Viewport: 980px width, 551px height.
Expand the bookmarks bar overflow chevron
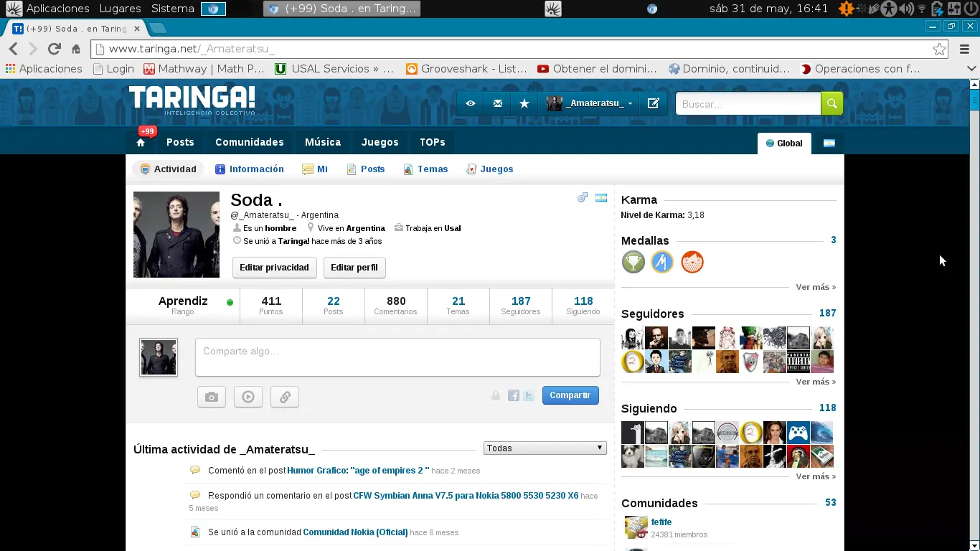[x=971, y=69]
